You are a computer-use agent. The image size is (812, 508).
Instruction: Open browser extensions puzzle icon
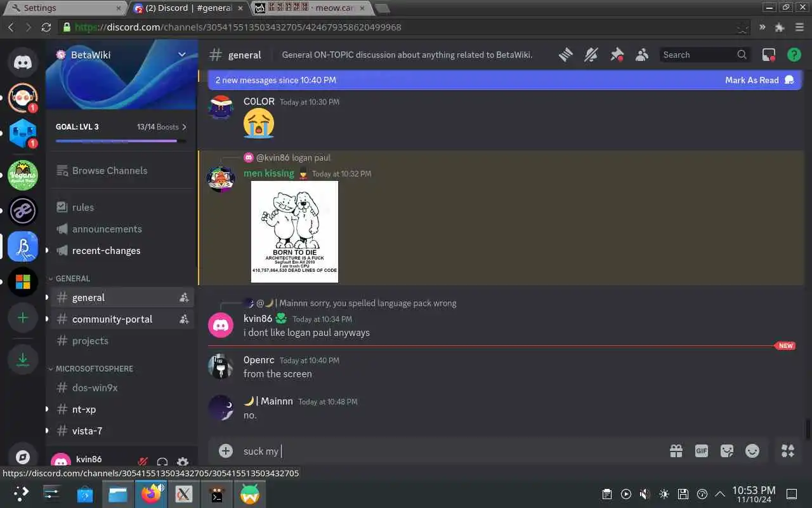point(780,27)
